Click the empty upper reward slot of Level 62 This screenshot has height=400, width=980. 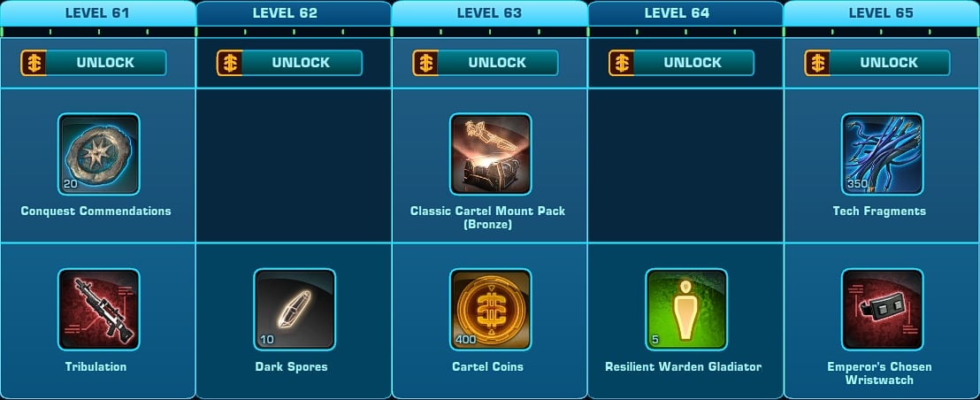coord(294,165)
